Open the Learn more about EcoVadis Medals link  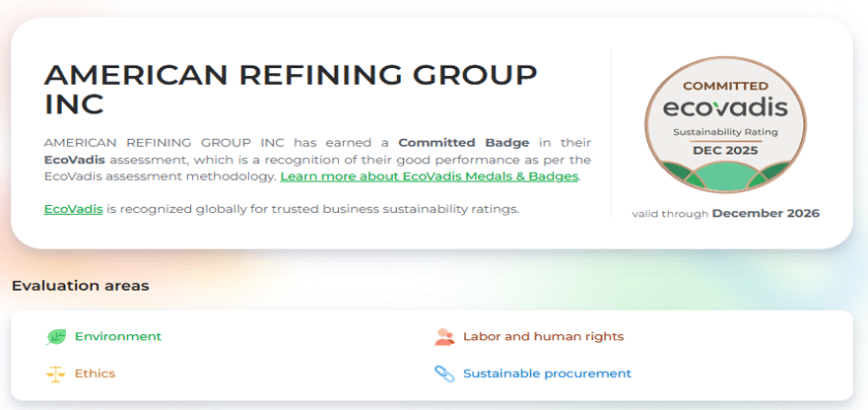(430, 176)
